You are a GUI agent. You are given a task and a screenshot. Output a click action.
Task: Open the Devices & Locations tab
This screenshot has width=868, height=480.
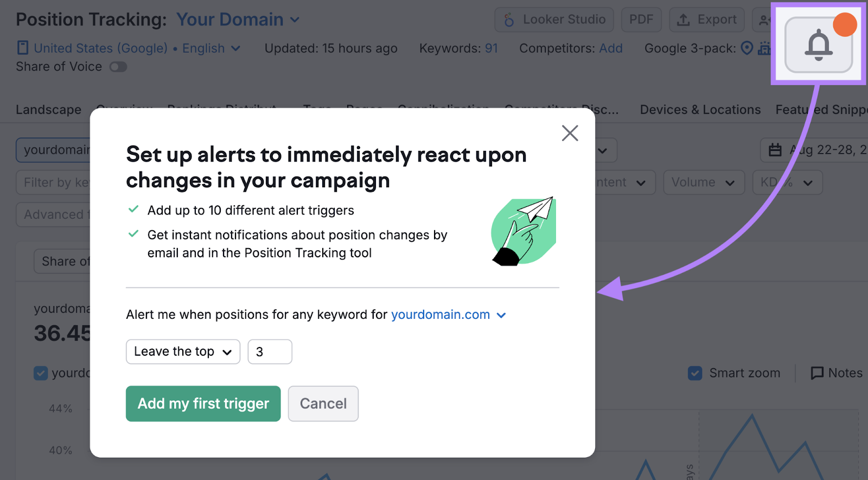click(x=700, y=110)
